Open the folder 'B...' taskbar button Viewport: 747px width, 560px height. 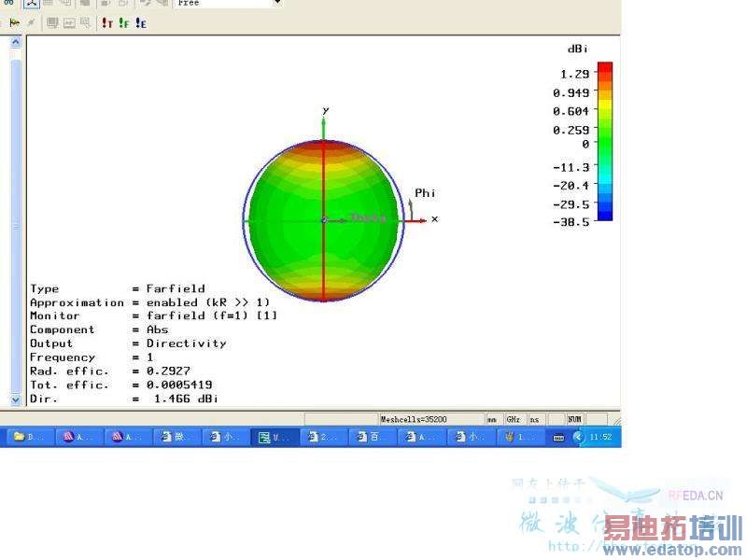(28, 437)
